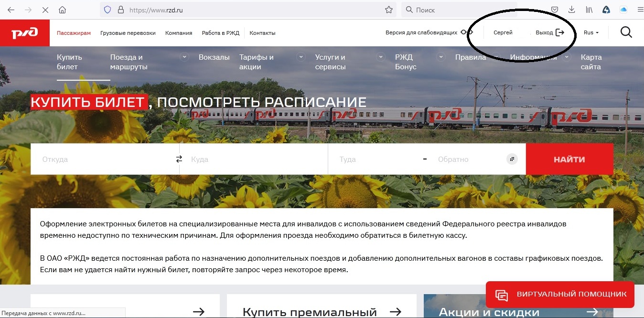Click the RZD logo home icon

[24, 33]
